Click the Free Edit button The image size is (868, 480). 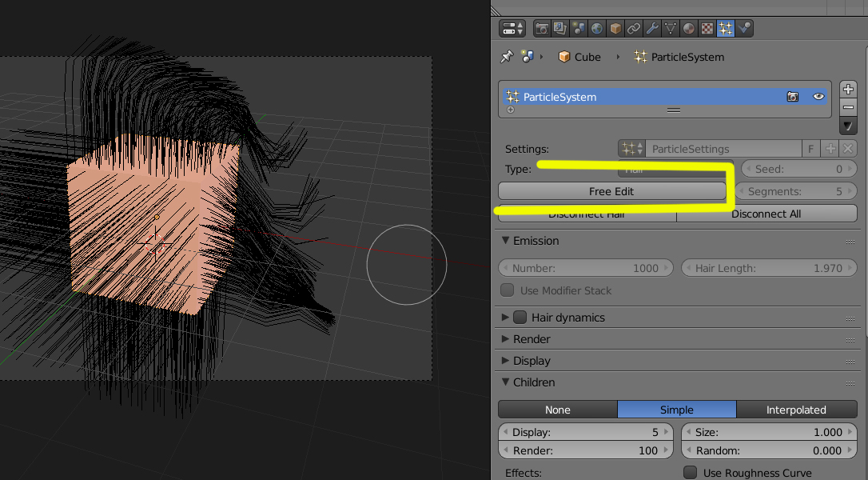tap(611, 191)
